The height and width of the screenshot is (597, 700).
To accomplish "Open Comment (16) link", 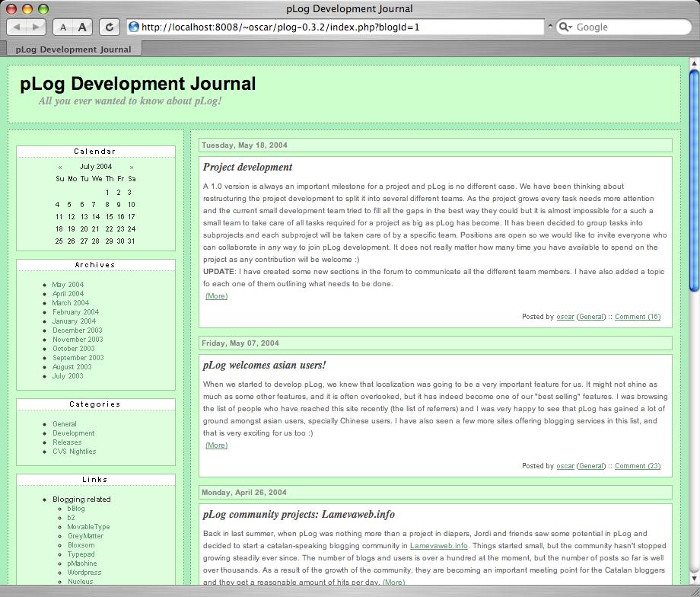I will [638, 316].
